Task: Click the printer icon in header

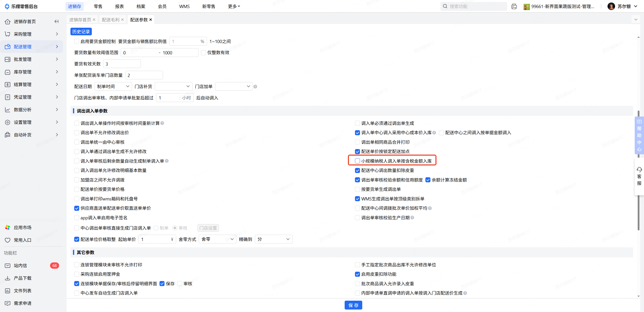Action: (x=514, y=7)
